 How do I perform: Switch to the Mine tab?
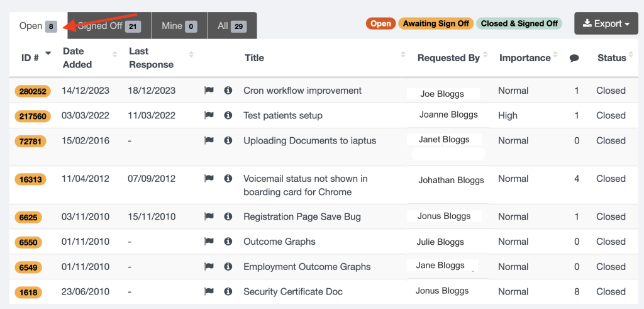tap(179, 26)
